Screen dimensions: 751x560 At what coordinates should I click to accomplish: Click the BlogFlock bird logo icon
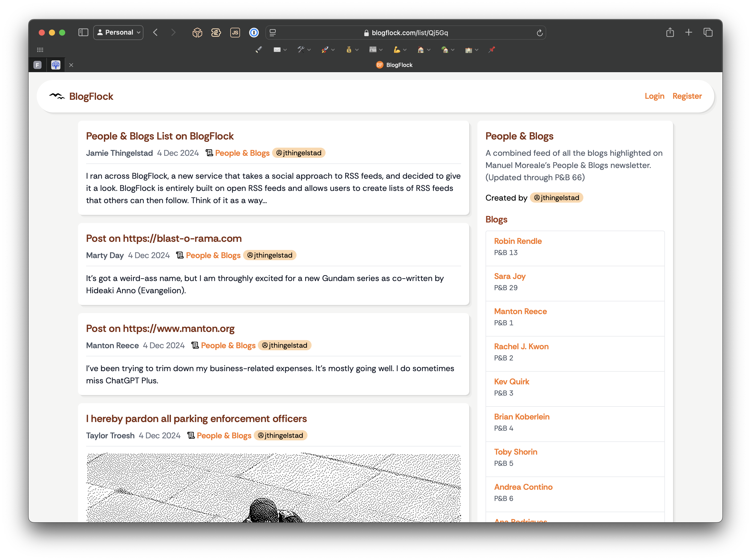tap(57, 96)
